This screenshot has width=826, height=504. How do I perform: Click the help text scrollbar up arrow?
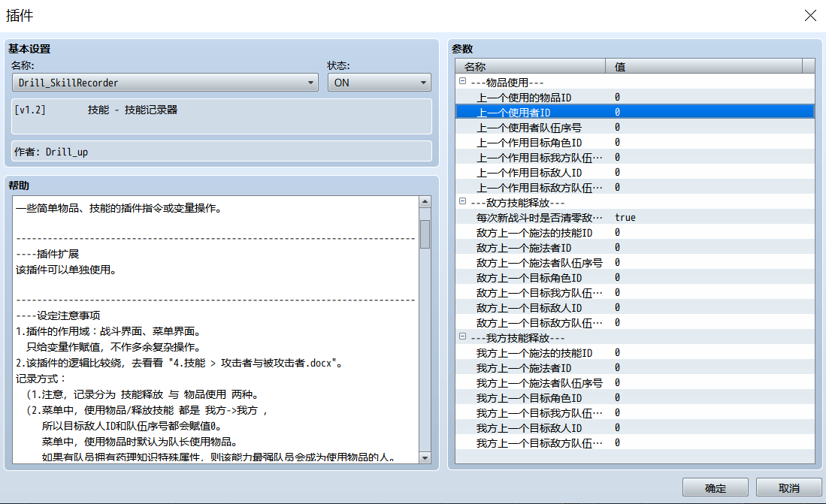point(425,202)
